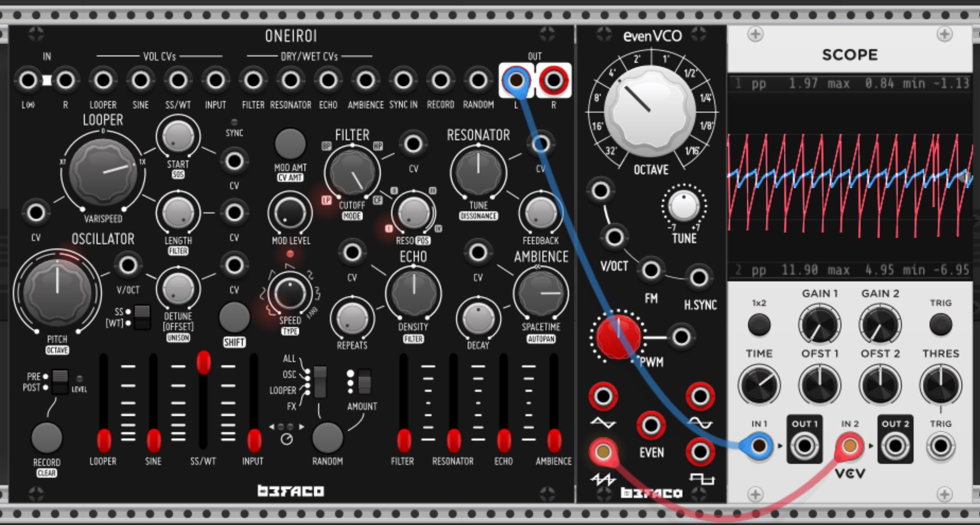Click the RANDOM input jack at top
This screenshot has width=980, height=525.
478,80
